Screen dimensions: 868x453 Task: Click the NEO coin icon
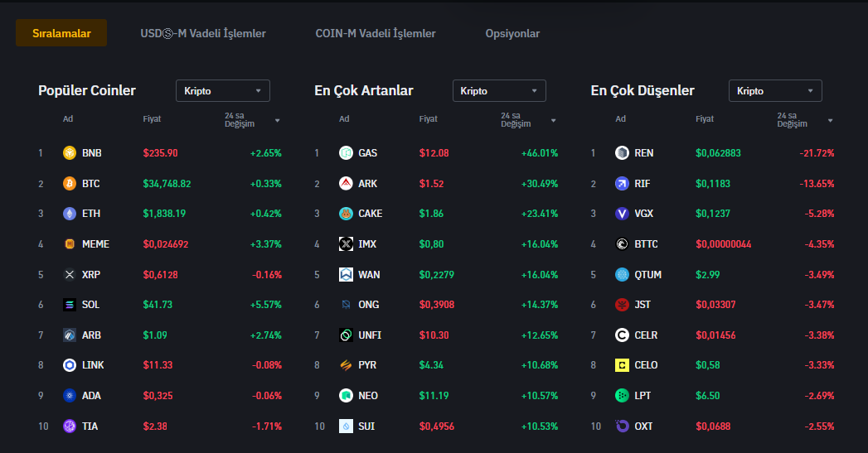pos(346,396)
